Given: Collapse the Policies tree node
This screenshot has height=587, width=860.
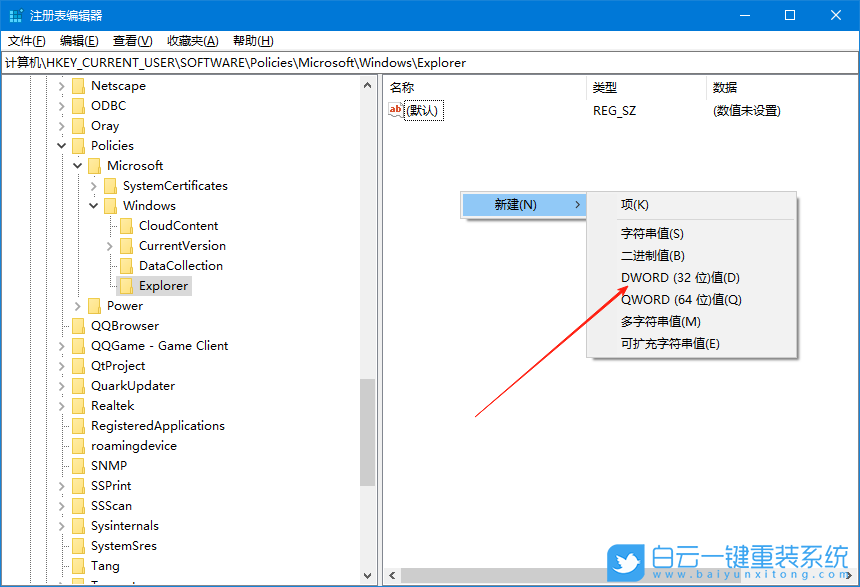Looking at the screenshot, I should coord(62,145).
